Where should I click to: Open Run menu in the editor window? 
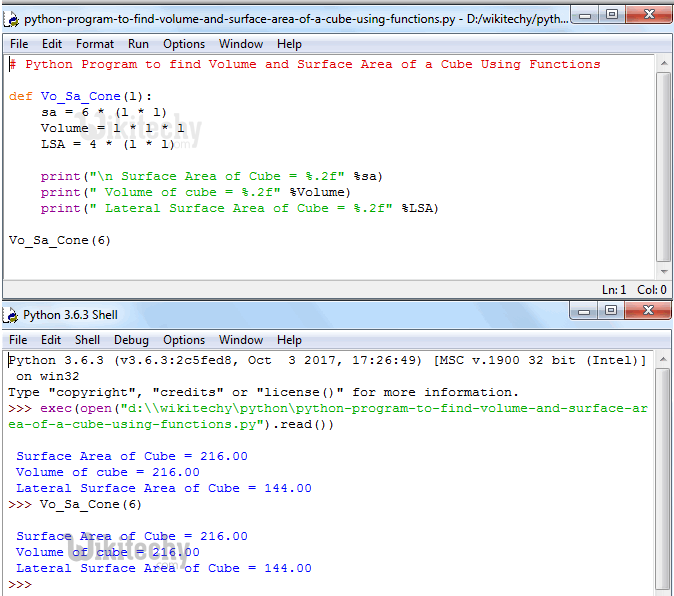tap(138, 44)
